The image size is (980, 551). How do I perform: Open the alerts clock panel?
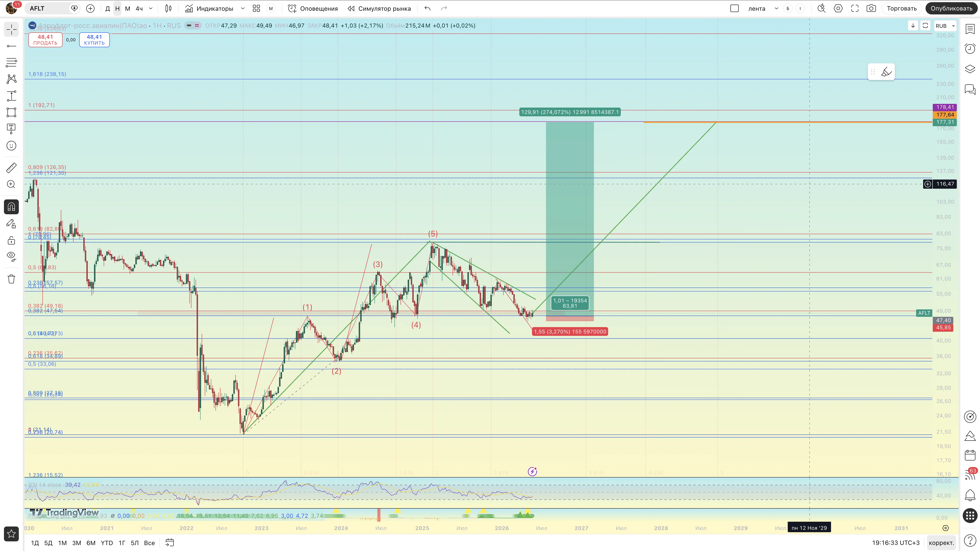[x=970, y=49]
